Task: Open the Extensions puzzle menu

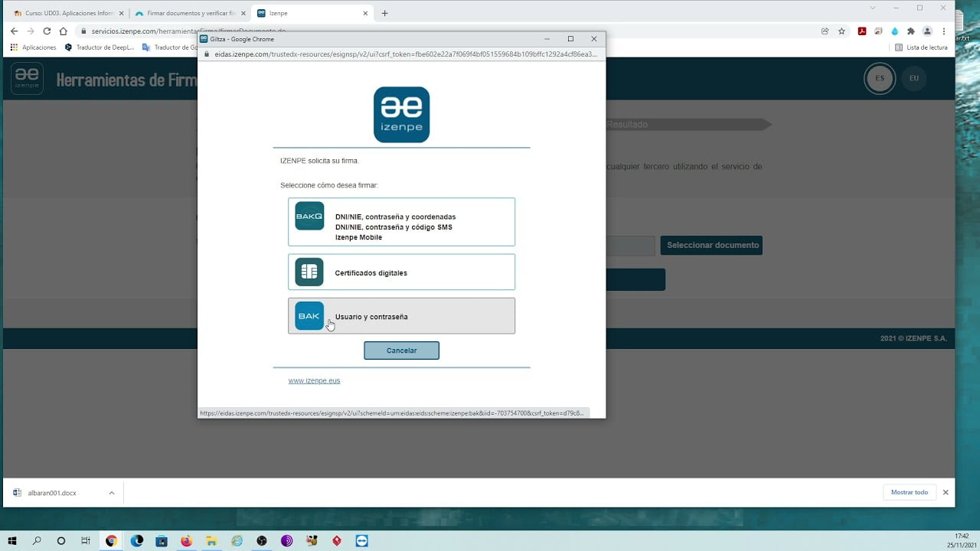Action: (x=910, y=31)
